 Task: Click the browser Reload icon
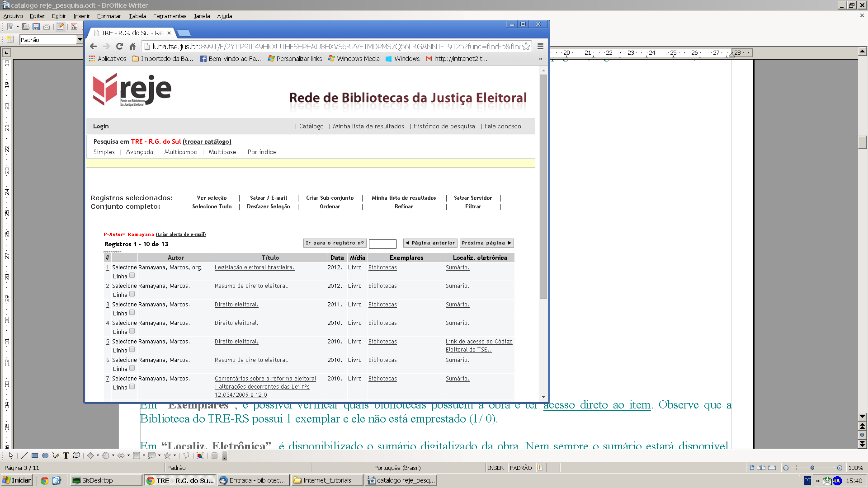click(119, 46)
